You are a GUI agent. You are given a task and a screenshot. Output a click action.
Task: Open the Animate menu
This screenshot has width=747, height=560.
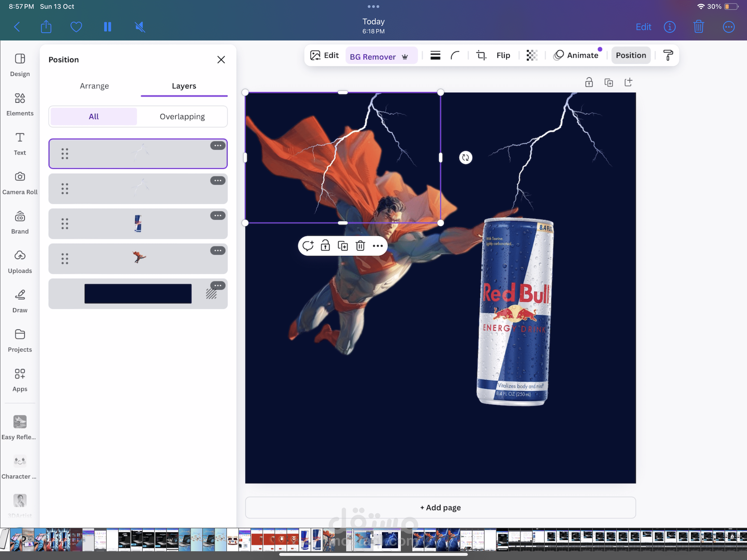tap(576, 55)
